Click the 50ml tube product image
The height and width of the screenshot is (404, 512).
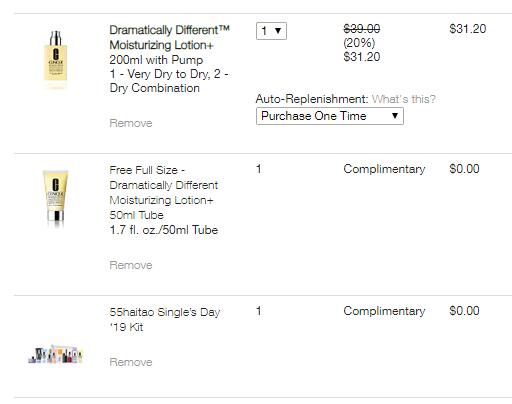[x=55, y=197]
